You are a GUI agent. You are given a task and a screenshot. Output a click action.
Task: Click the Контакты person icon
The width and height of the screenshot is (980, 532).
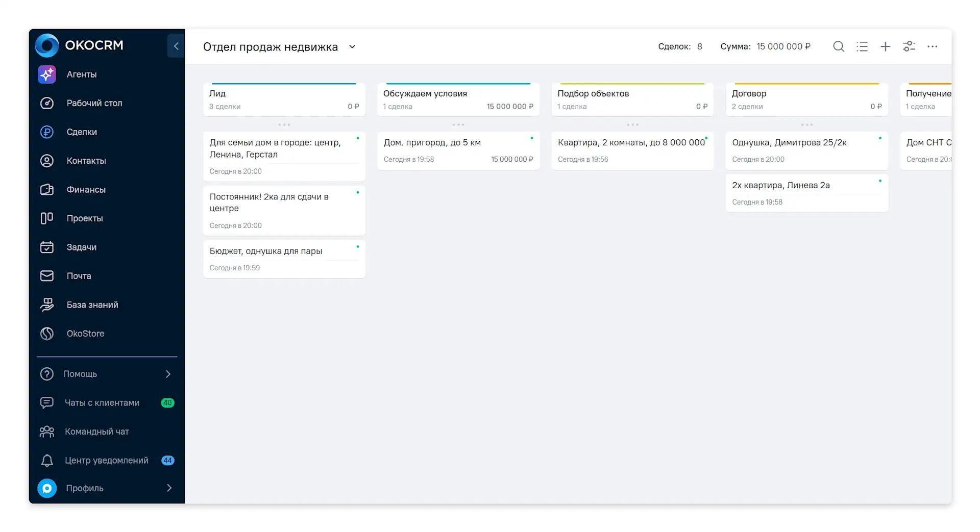(x=47, y=161)
